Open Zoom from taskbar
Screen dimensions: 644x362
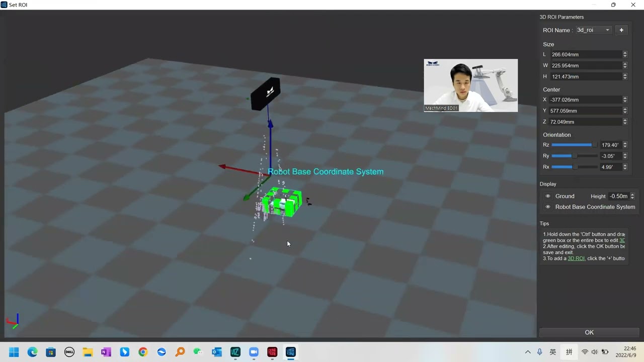(254, 352)
